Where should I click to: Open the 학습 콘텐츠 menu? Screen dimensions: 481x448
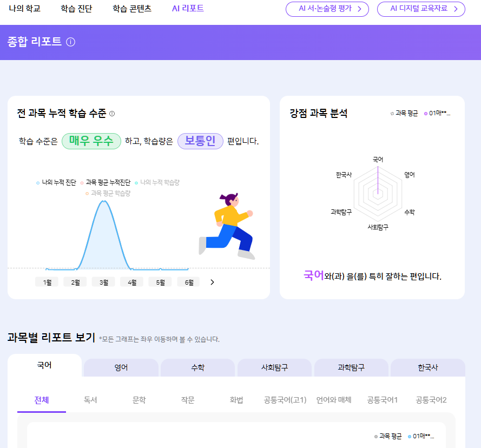tap(132, 9)
